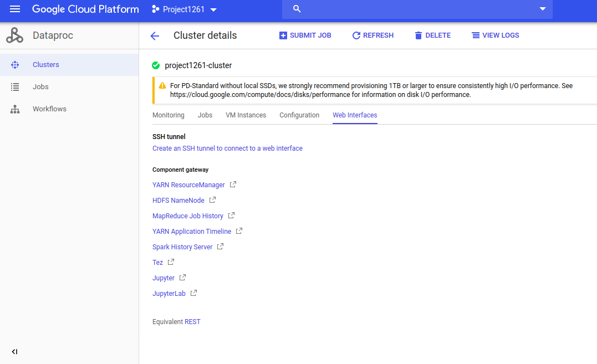
Task: Open the YARN Application Timeline link
Action: pyautogui.click(x=191, y=231)
